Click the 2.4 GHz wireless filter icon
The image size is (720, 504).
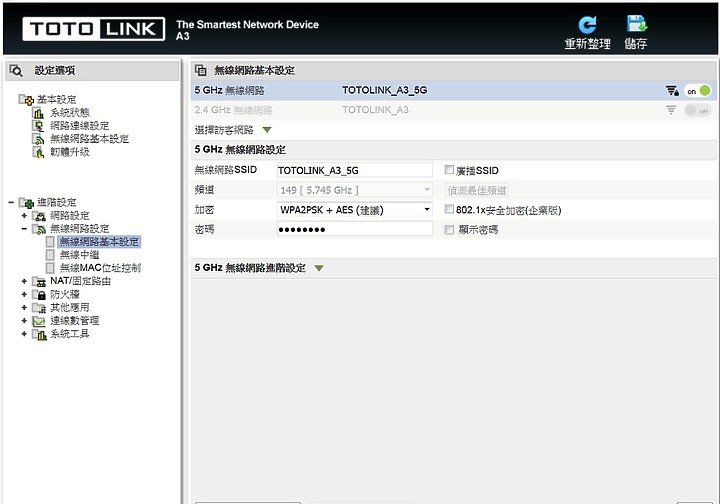pyautogui.click(x=671, y=110)
